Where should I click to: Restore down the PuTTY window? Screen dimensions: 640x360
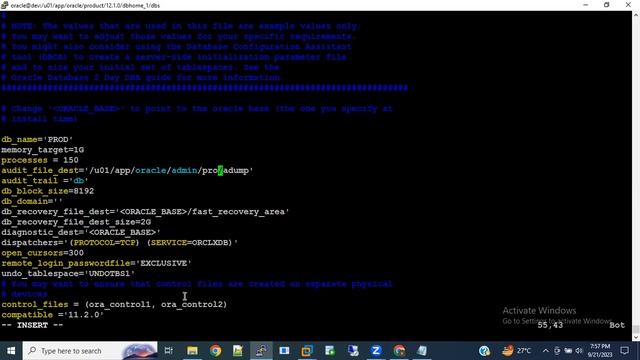pyautogui.click(x=607, y=5)
